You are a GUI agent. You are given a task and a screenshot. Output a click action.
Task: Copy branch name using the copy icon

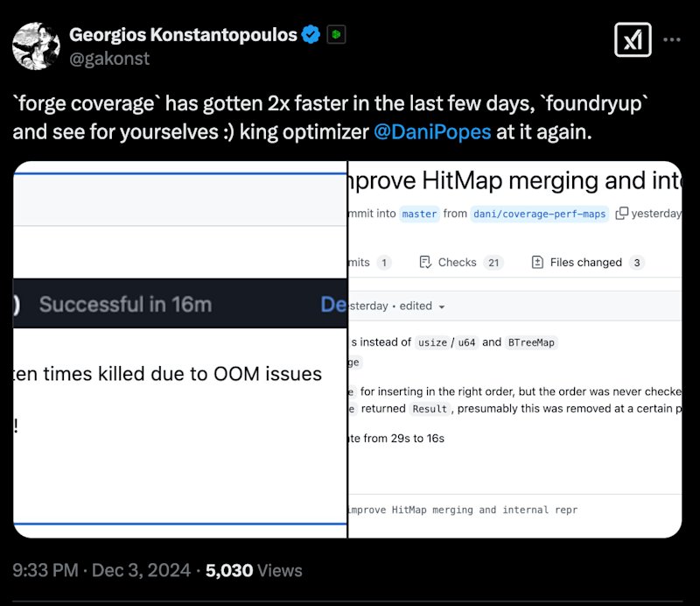621,213
